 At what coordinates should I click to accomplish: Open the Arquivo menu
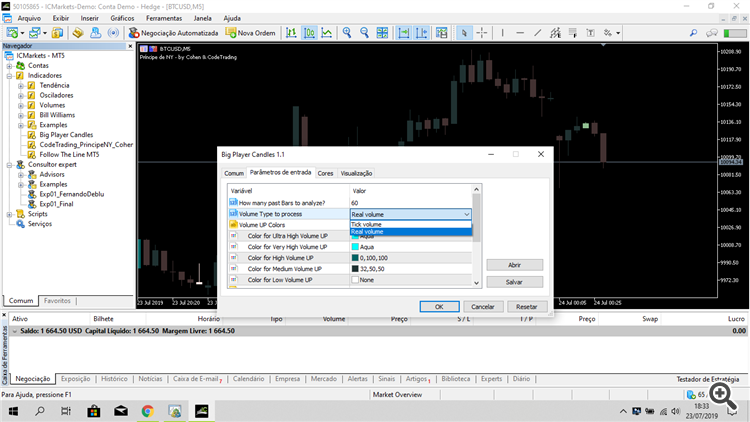coord(29,18)
